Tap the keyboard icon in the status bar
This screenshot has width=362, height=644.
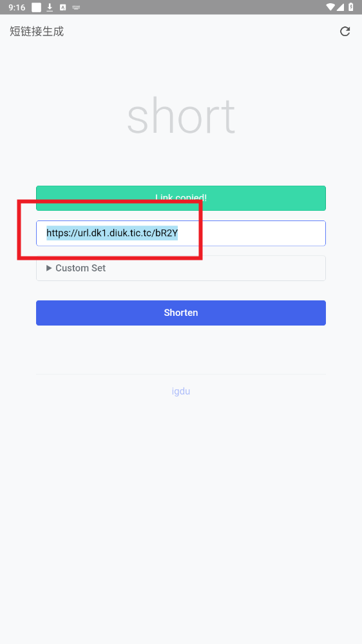76,7
